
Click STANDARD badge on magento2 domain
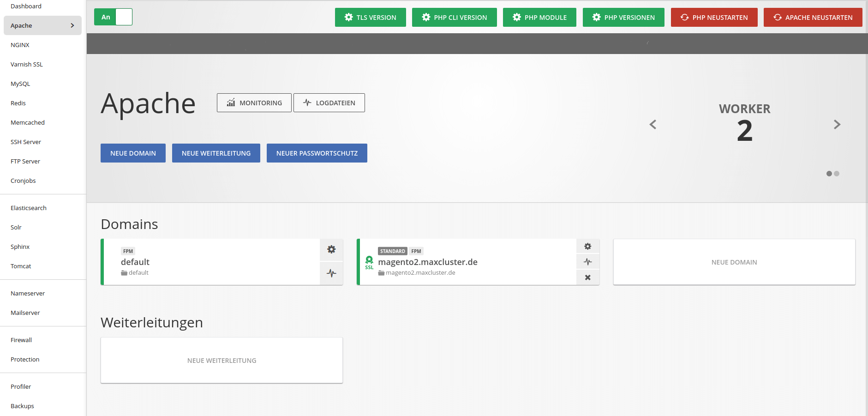pos(393,251)
